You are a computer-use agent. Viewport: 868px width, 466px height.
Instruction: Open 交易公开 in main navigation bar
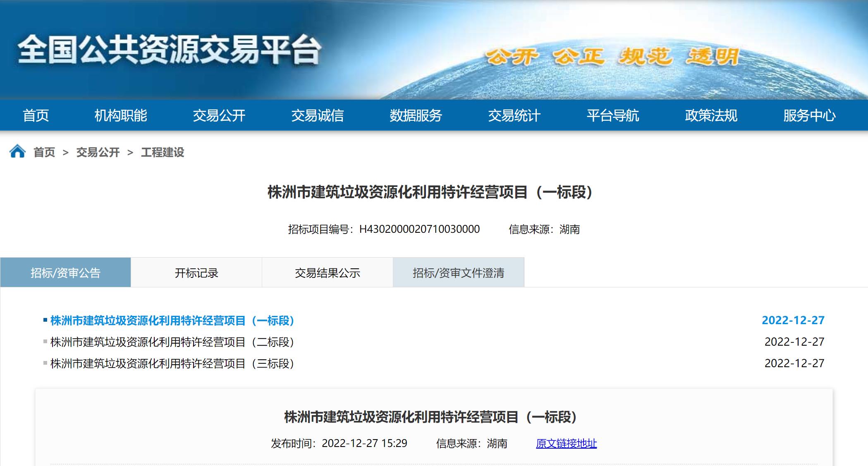coord(219,115)
